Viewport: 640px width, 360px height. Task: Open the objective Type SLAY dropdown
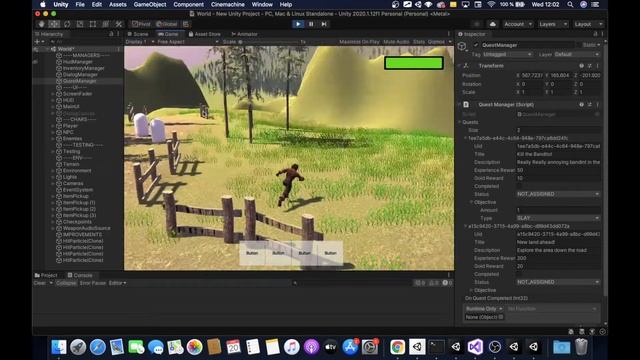pos(558,218)
